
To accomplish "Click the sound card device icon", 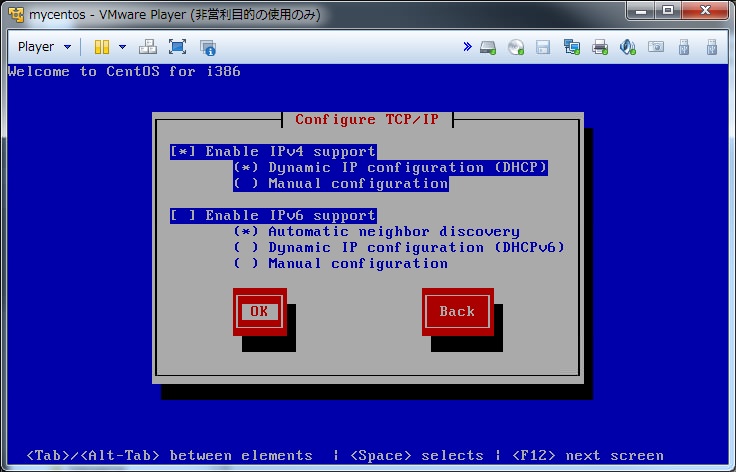I will (x=628, y=47).
